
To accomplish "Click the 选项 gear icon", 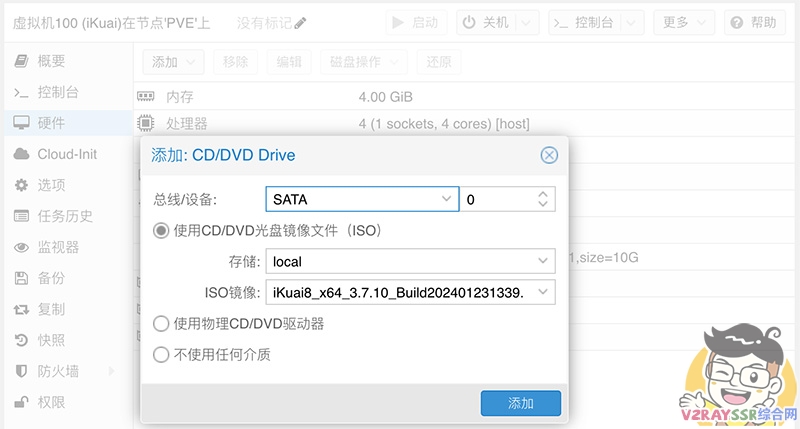I will [x=21, y=185].
